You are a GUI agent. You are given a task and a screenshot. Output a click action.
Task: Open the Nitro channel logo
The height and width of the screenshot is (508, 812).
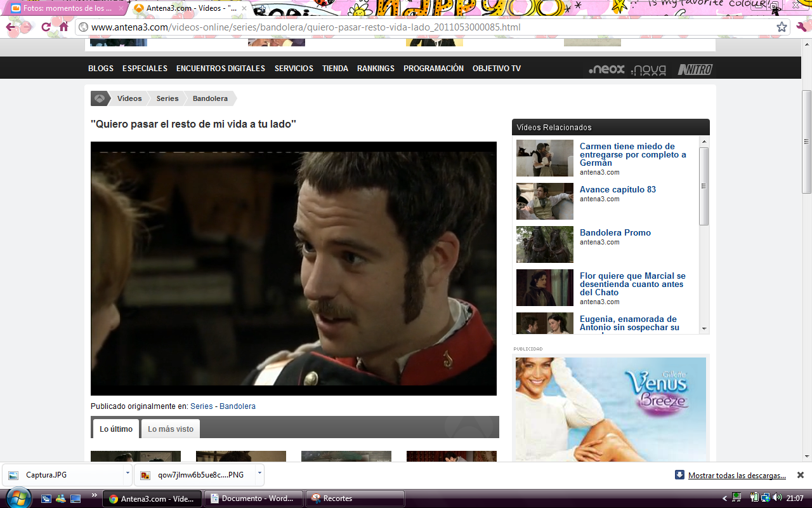(695, 69)
